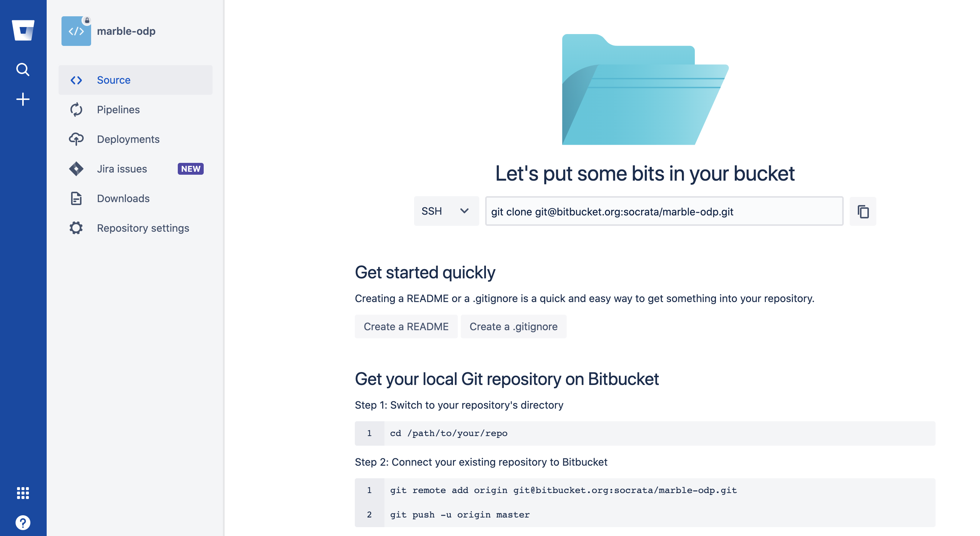Open the Source menu item

[x=136, y=80]
